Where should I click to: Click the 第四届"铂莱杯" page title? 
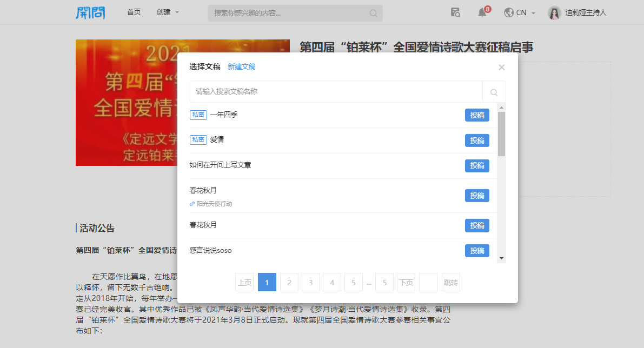click(416, 47)
